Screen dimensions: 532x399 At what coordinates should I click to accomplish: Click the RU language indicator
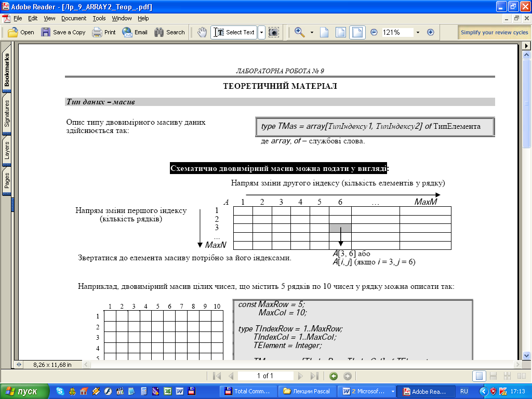(464, 392)
